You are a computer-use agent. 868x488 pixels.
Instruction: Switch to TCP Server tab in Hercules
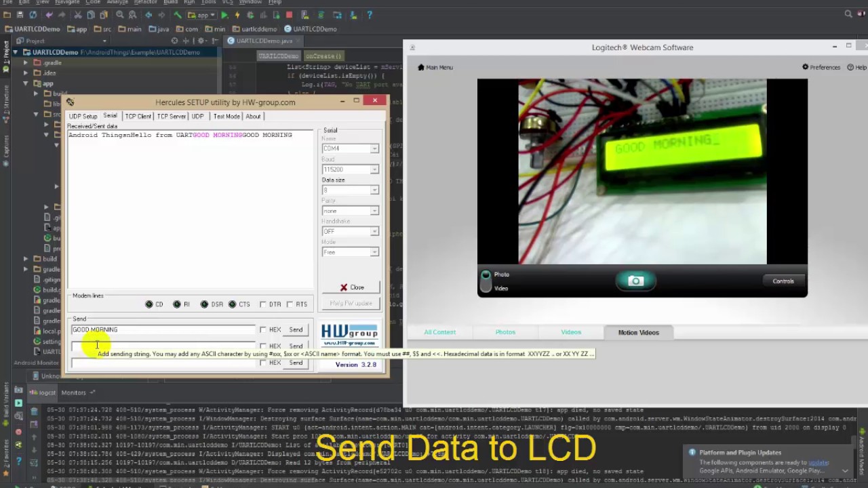172,117
